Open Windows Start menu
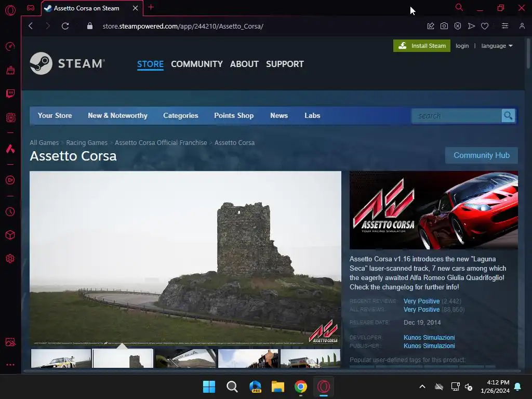 click(x=209, y=387)
